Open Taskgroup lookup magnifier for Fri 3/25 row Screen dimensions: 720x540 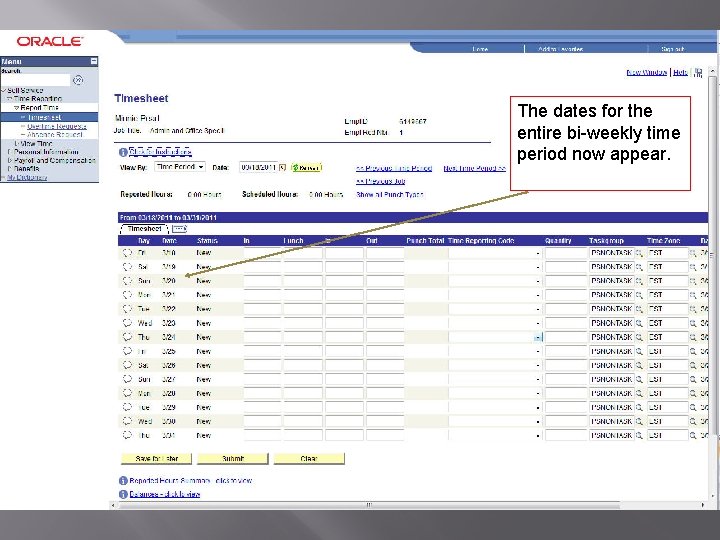[639, 352]
